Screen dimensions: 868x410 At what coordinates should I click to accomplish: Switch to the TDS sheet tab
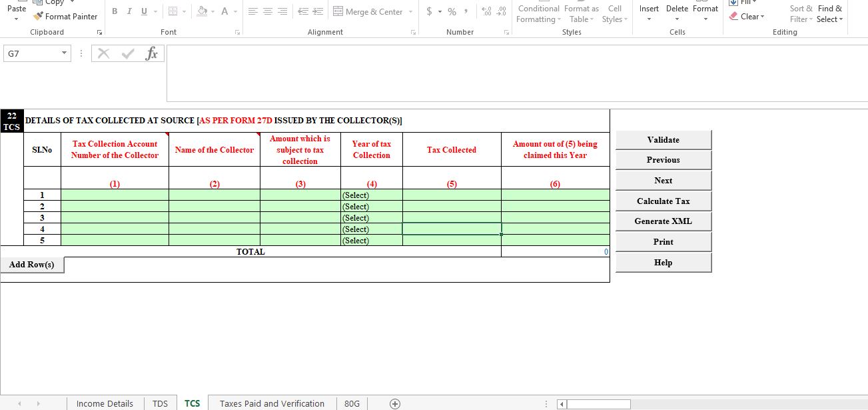tap(160, 403)
